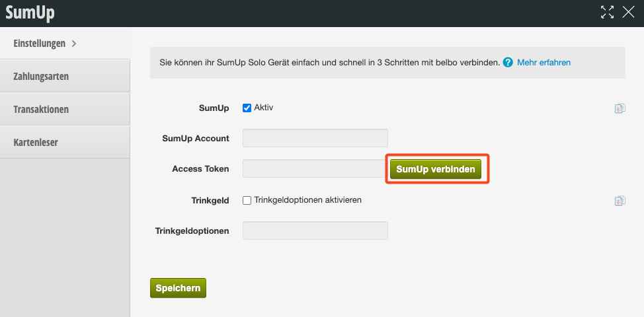Expand the dialog to fullscreen
The image size is (644, 317).
click(x=608, y=12)
